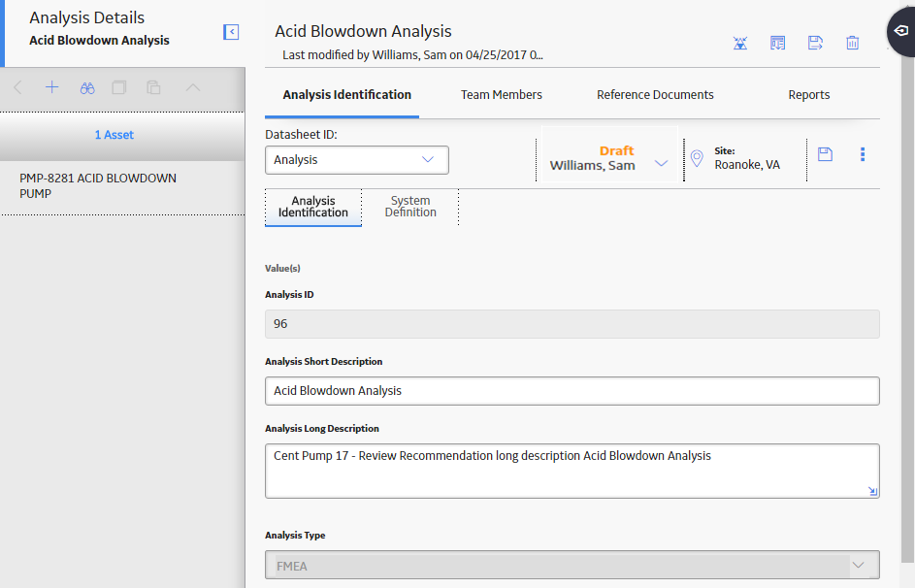
Task: Click the Draft state label
Action: tap(616, 150)
